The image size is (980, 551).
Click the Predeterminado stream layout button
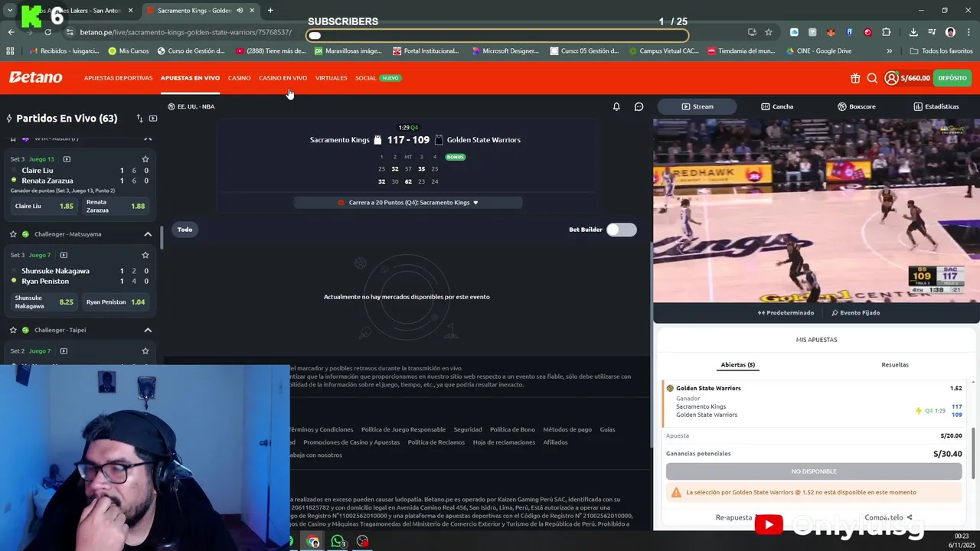pyautogui.click(x=786, y=313)
